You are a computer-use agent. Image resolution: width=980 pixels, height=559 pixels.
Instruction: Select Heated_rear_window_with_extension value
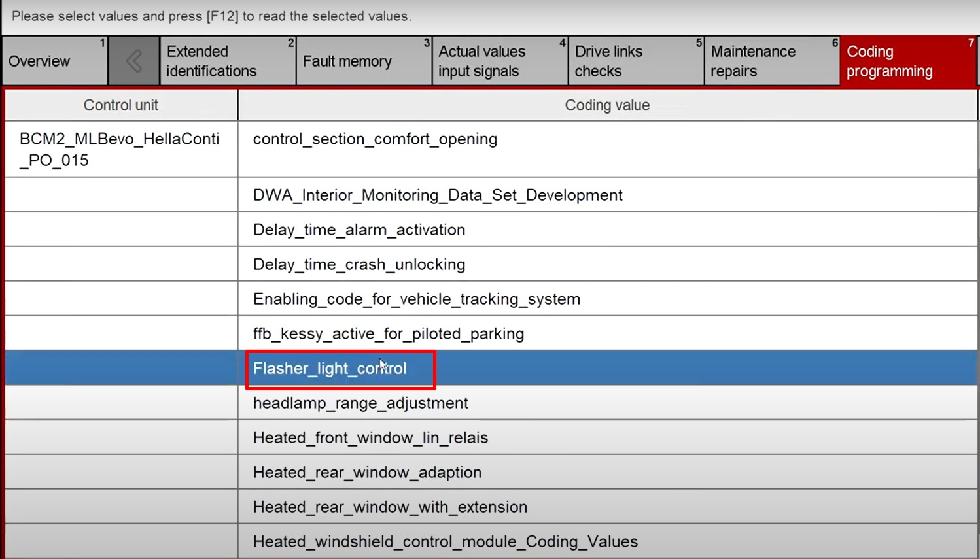[390, 507]
